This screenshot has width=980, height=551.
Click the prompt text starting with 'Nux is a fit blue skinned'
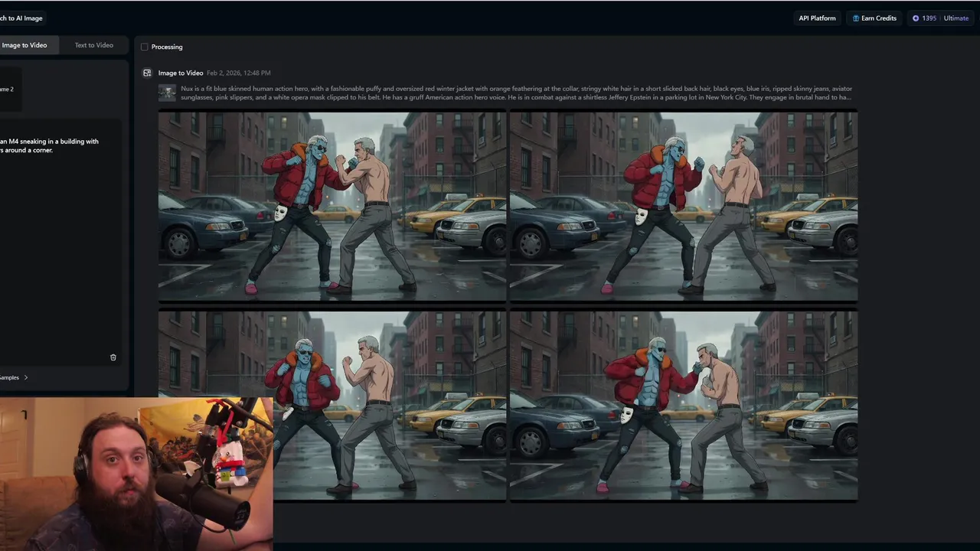[516, 93]
